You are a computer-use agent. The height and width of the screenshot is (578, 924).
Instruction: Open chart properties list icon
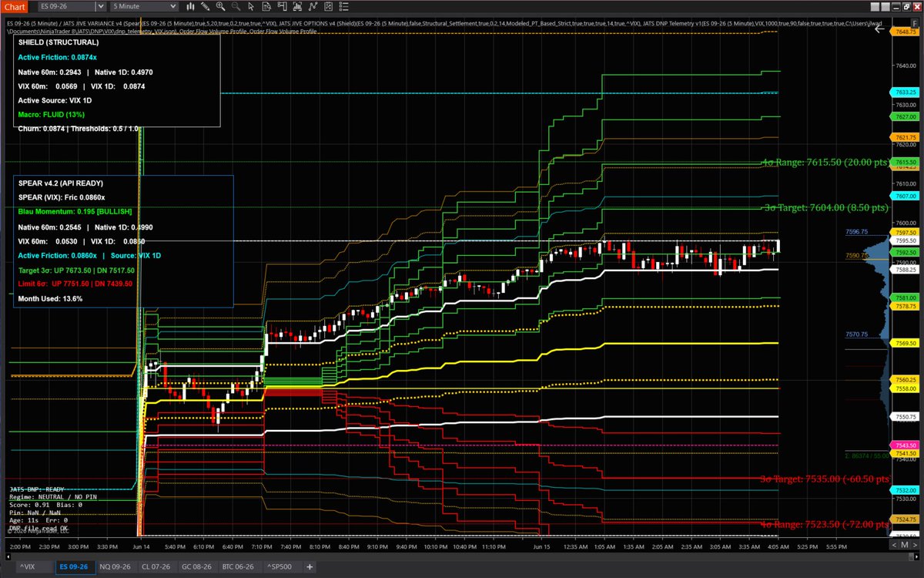pyautogui.click(x=344, y=6)
